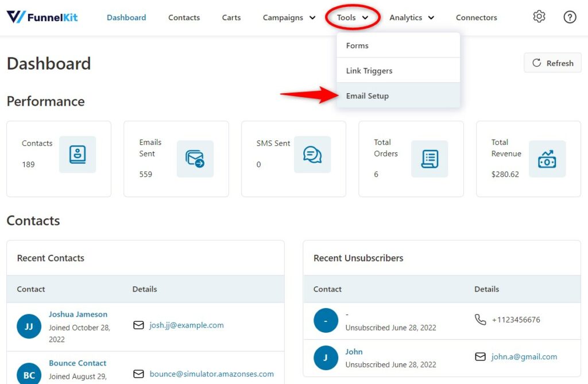Image resolution: width=588 pixels, height=384 pixels.
Task: Click the JJ avatar for Joshua Jameson
Action: pos(29,326)
